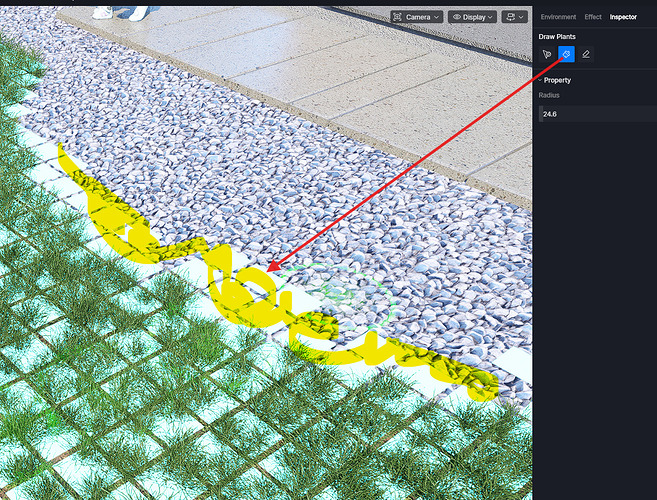Click the camera focus frame icon
This screenshot has width=657, height=500.
pyautogui.click(x=397, y=17)
